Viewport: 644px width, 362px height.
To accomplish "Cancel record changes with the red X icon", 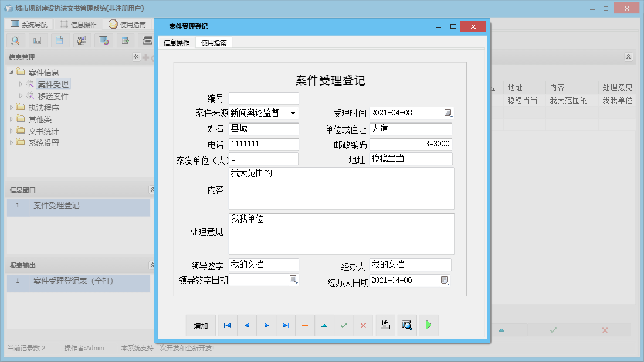I will coord(363,325).
